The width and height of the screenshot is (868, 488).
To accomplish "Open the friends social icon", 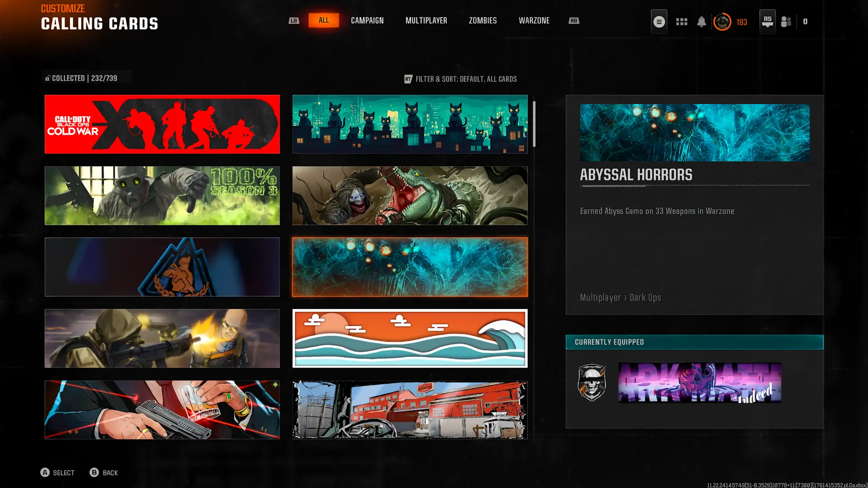I will click(786, 22).
